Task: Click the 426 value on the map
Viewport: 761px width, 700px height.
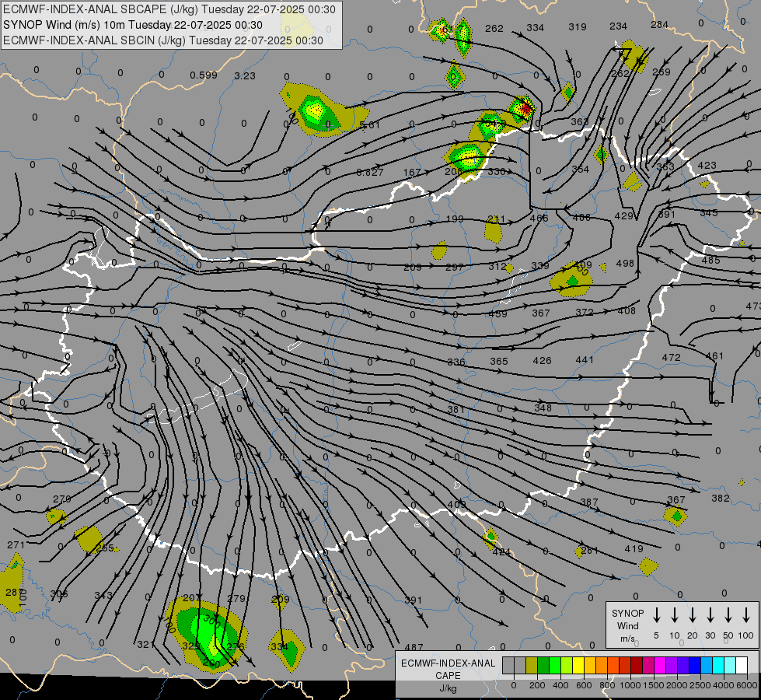Action: (x=542, y=360)
